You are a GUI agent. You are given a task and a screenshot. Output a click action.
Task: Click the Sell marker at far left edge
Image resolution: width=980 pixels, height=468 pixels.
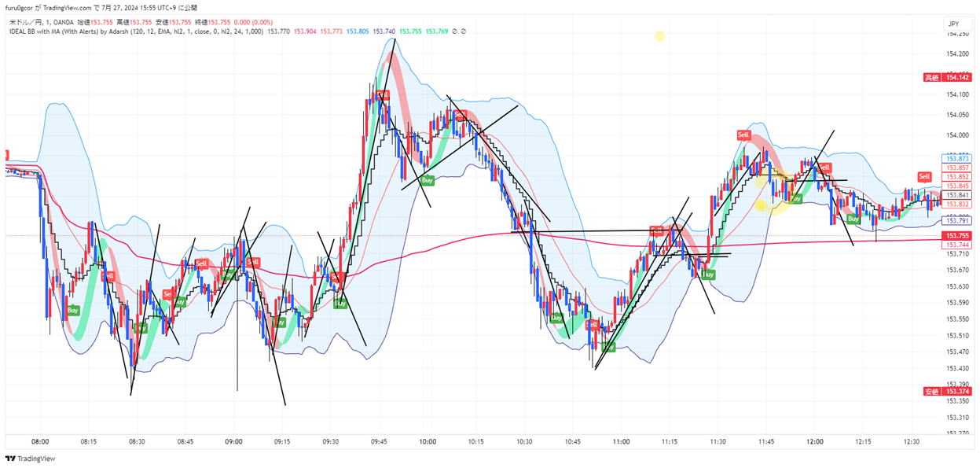(x=6, y=155)
